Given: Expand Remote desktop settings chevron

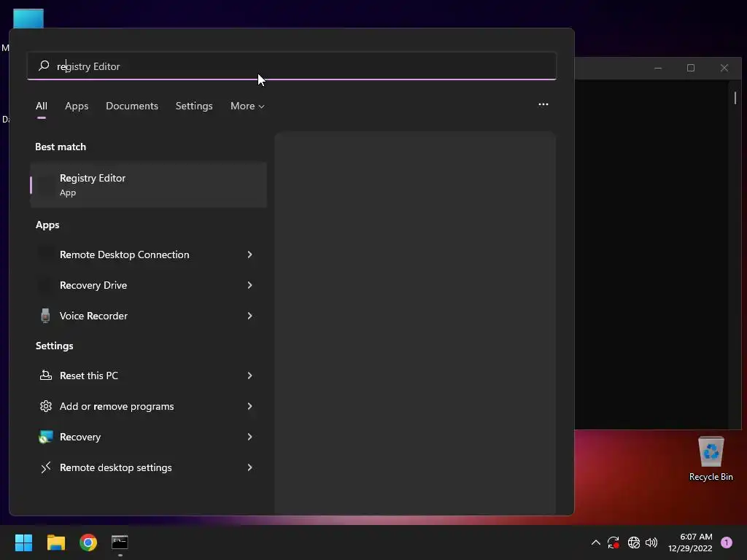Looking at the screenshot, I should (249, 467).
